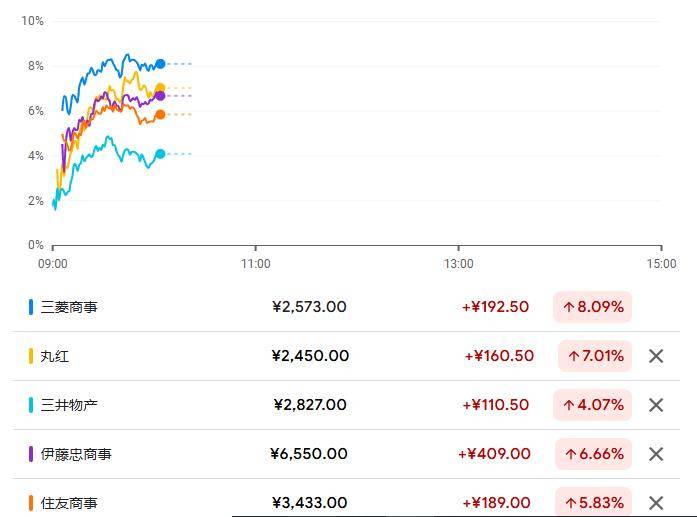Open the 丸红 stock name link
697x517 pixels.
click(x=55, y=356)
